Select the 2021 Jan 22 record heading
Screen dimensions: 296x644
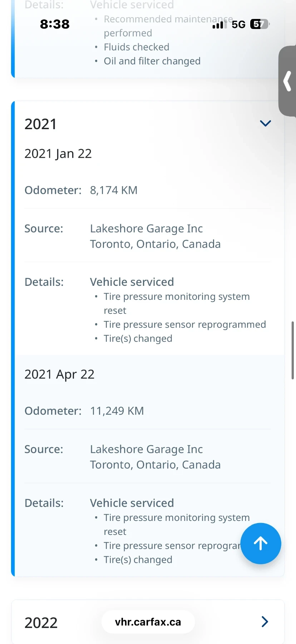(x=58, y=153)
